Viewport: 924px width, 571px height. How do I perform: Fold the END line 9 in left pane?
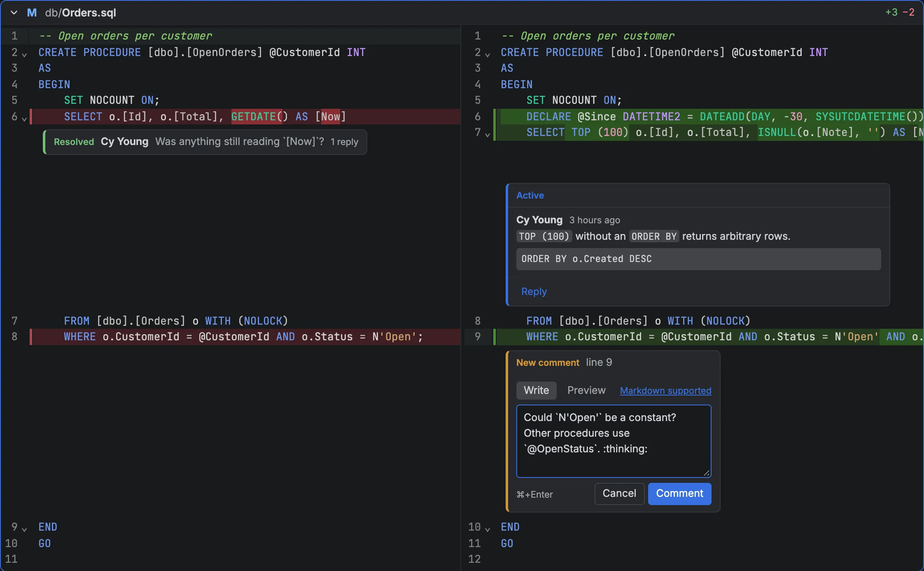24,529
